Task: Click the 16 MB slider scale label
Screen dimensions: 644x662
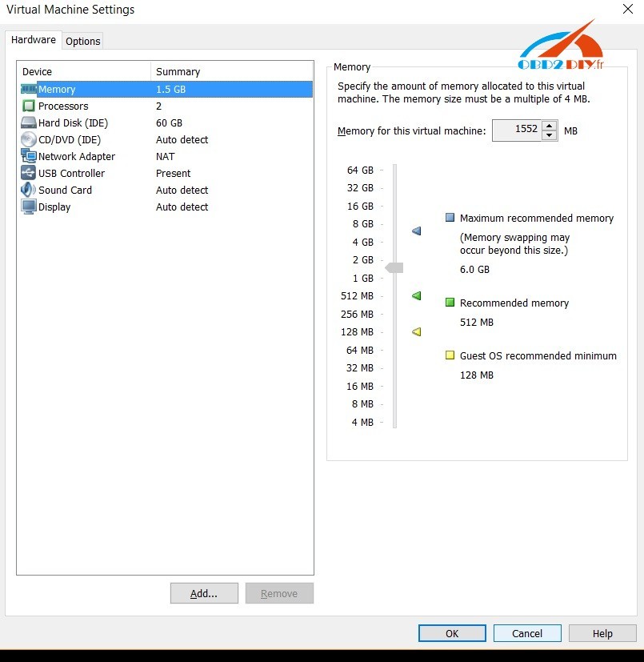Action: point(360,387)
